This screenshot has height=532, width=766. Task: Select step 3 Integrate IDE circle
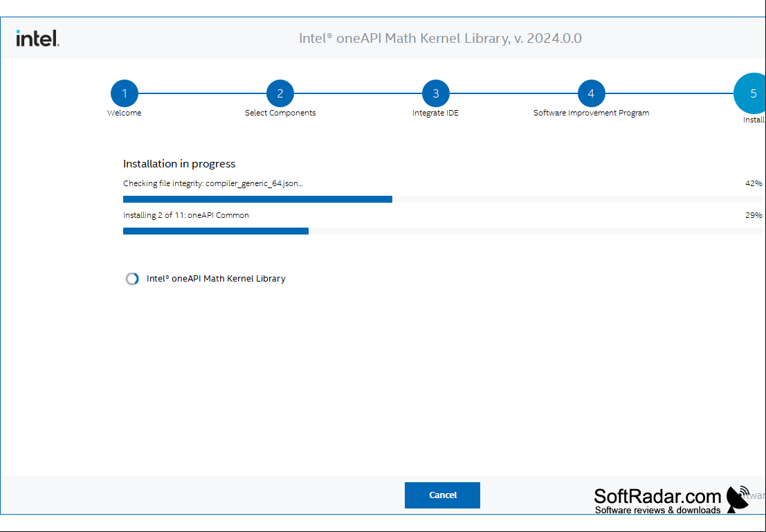(436, 93)
